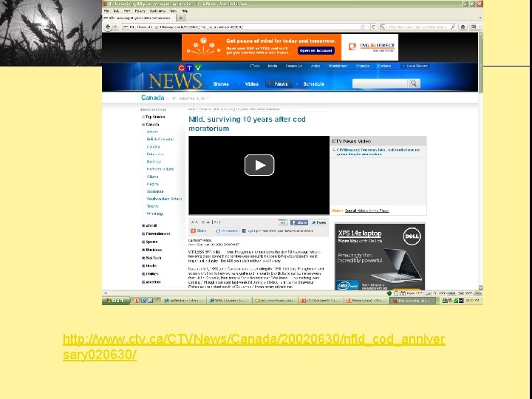Click the Facebook Share button

[x=299, y=222]
